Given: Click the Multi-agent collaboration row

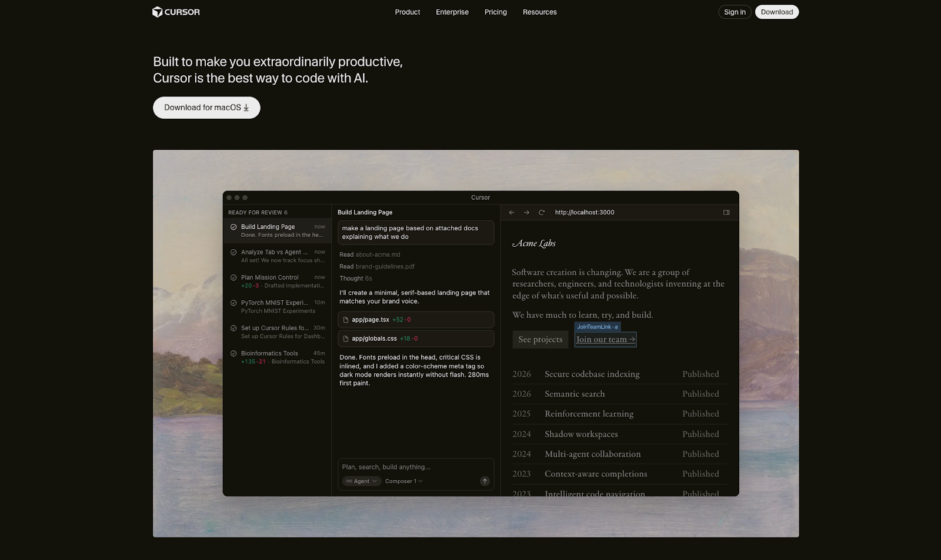Looking at the screenshot, I should 619,454.
